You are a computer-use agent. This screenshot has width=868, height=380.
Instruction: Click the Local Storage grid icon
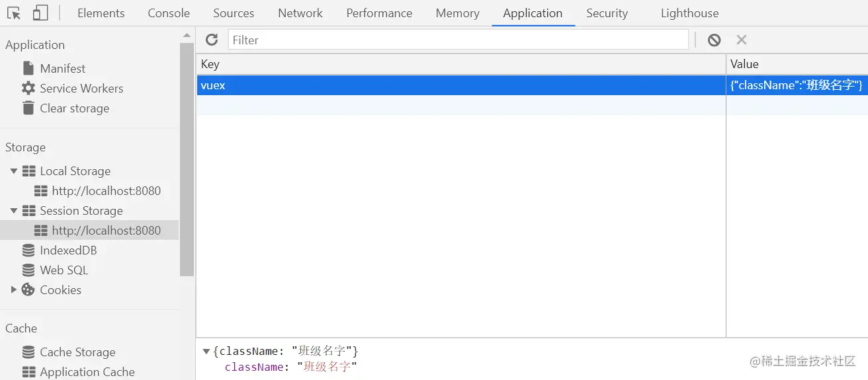pyautogui.click(x=28, y=171)
